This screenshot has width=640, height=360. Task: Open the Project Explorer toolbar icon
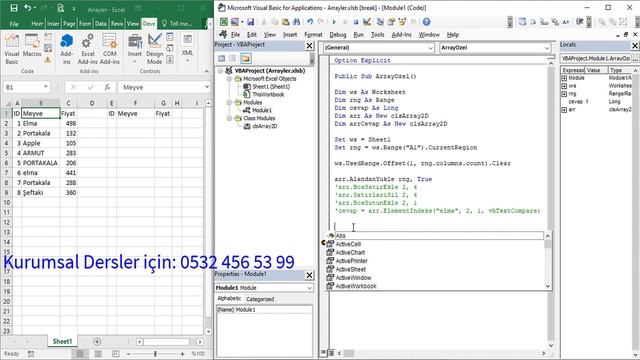pyautogui.click(x=380, y=22)
